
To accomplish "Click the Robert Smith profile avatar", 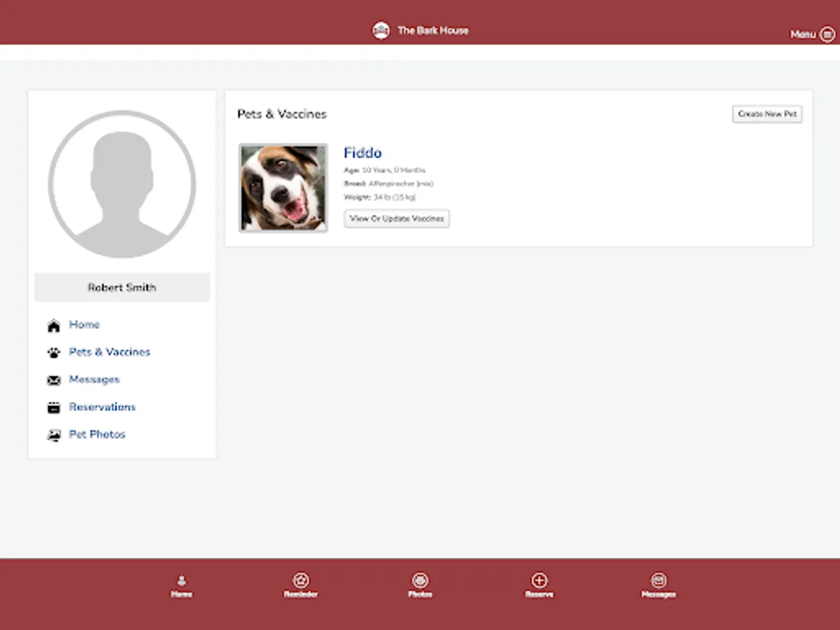I will click(x=122, y=185).
